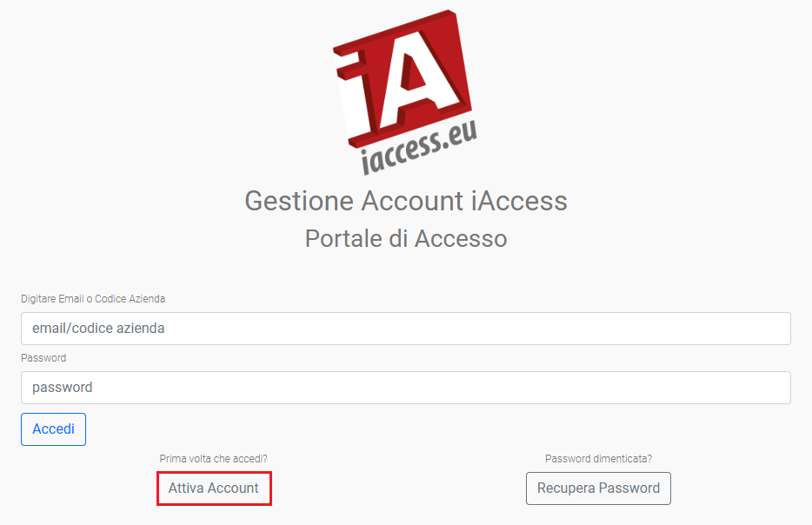Screen dimensions: 812x525
Task: Log in using the blue Accedi button
Action: click(53, 429)
